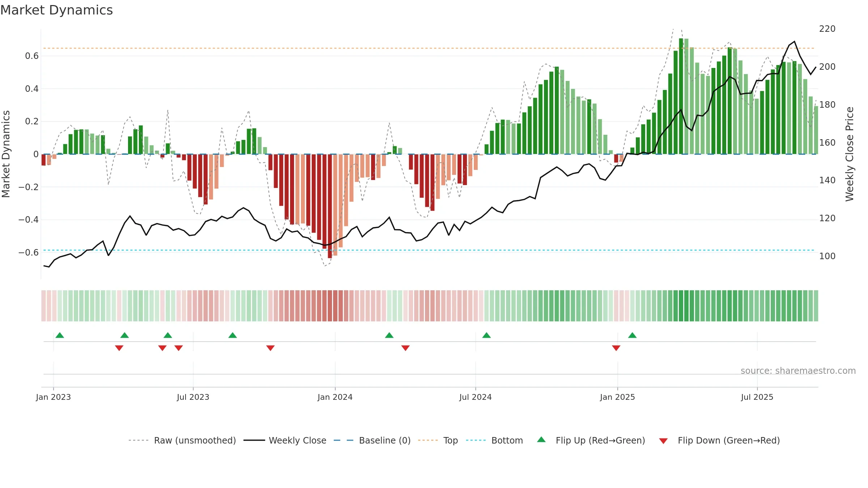Click the Market Dynamics y-axis title

tap(6, 154)
